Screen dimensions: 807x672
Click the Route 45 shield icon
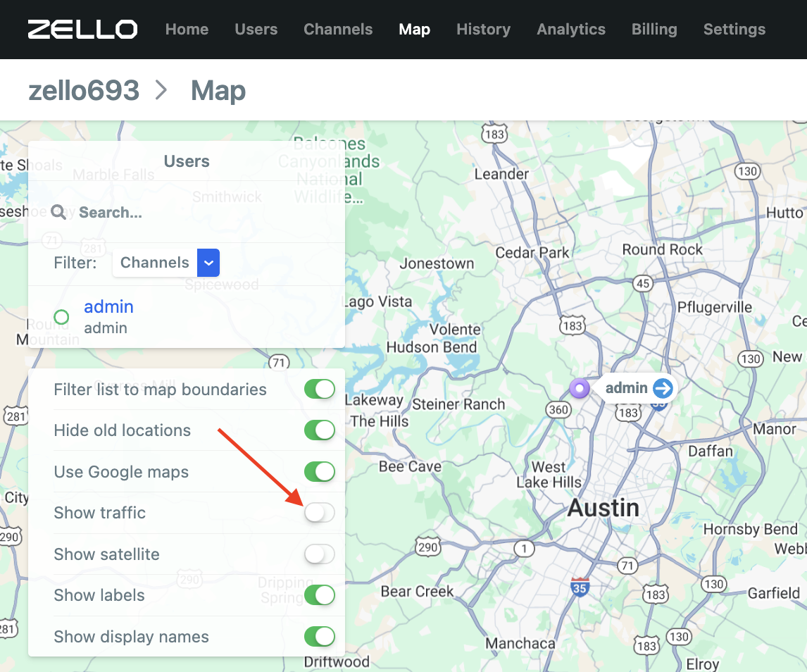tap(643, 283)
